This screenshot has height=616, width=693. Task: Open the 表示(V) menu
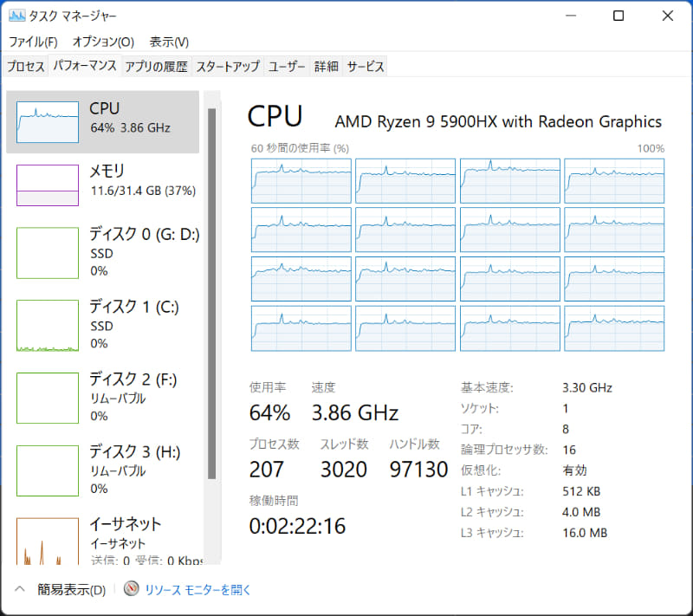(169, 42)
